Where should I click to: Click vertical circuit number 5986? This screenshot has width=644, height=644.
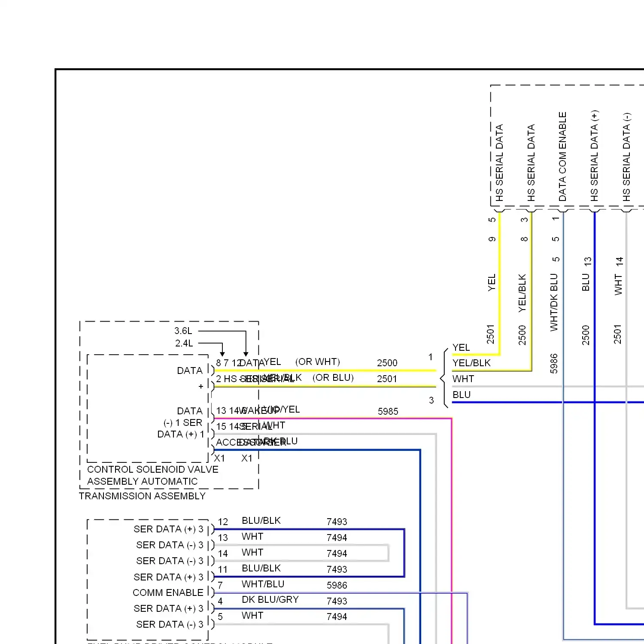tap(554, 364)
